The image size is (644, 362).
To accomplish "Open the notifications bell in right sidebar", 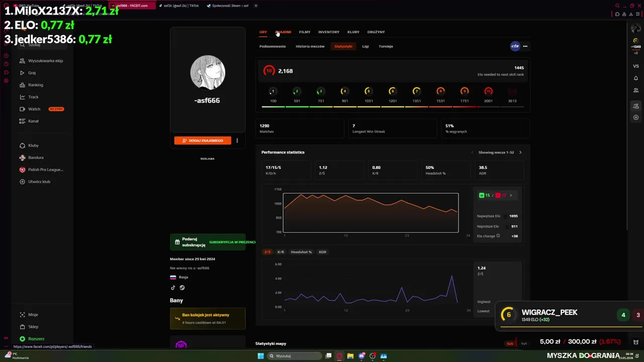I will (636, 78).
